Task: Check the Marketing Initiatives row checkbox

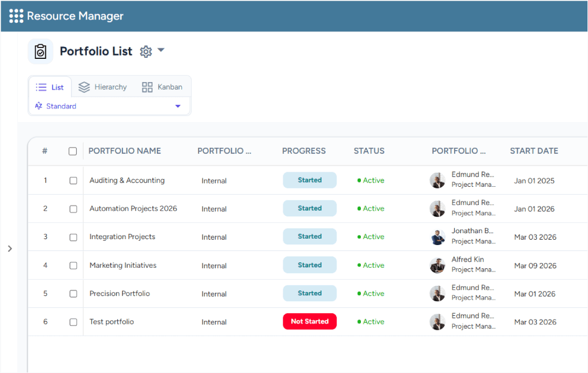Action: click(73, 266)
